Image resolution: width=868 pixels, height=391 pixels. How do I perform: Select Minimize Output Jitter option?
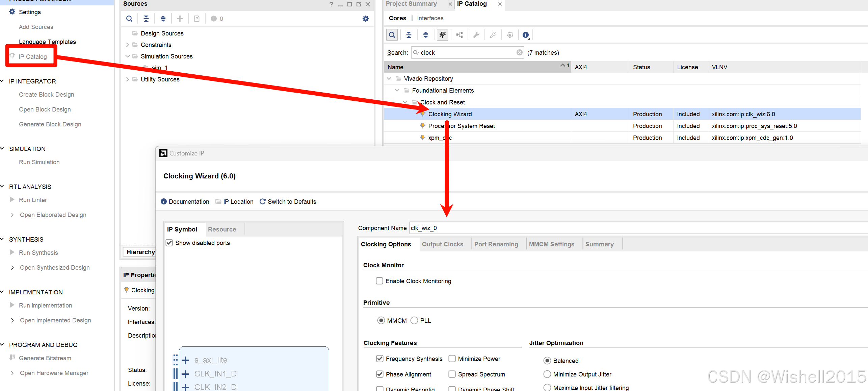pos(547,374)
